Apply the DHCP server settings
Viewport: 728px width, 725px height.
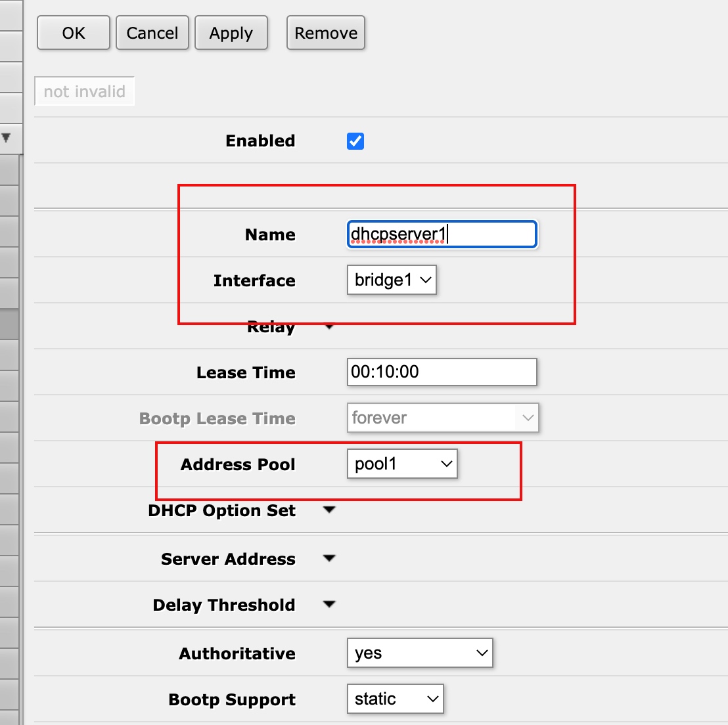coord(231,33)
